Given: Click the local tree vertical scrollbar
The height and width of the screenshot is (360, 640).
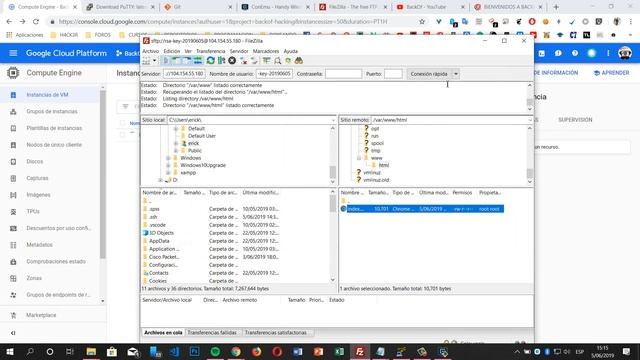Looking at the screenshot, I should [333, 155].
